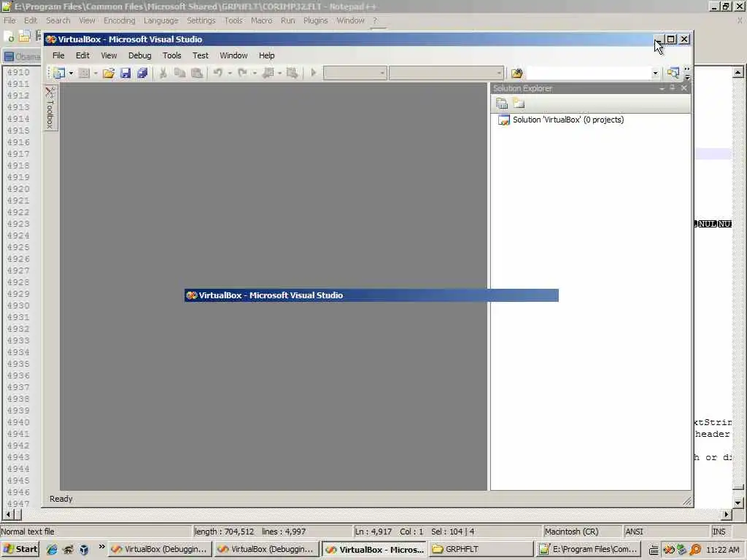Click the VirtualBox - Micros... taskbar button
The height and width of the screenshot is (560, 747).
374,549
